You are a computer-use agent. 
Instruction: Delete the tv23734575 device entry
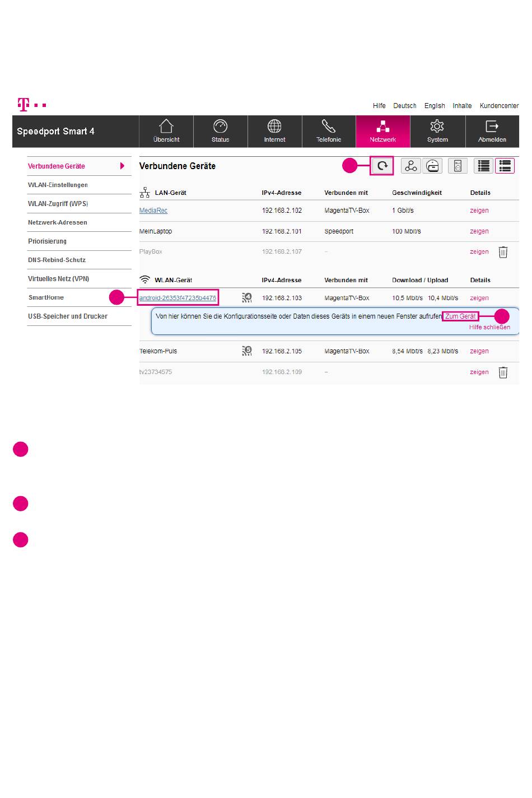click(x=503, y=372)
